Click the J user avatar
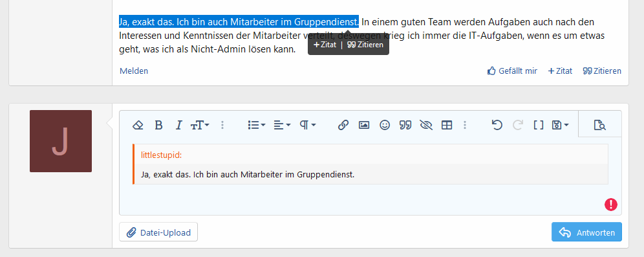This screenshot has width=644, height=257. click(x=61, y=141)
